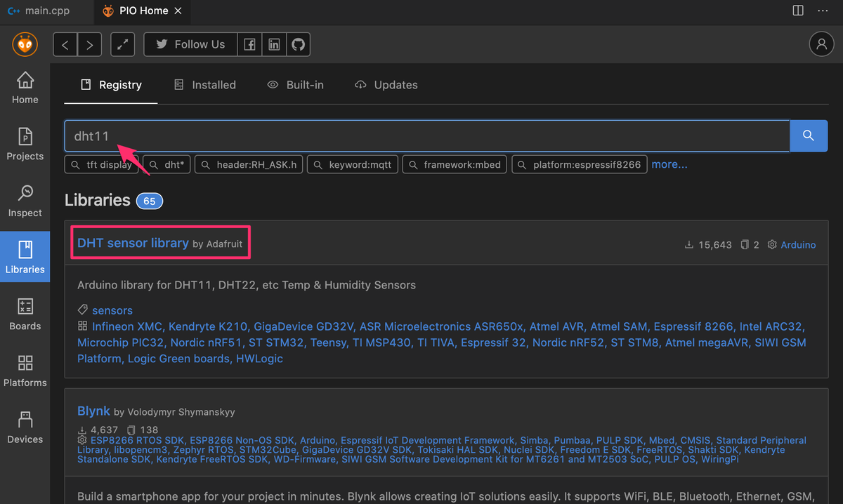The height and width of the screenshot is (504, 843).
Task: Click the Infineon XMC platform link
Action: pyautogui.click(x=129, y=326)
